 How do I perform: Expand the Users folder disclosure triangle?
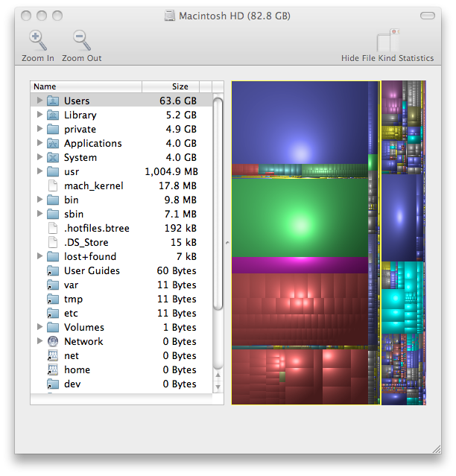click(x=39, y=100)
